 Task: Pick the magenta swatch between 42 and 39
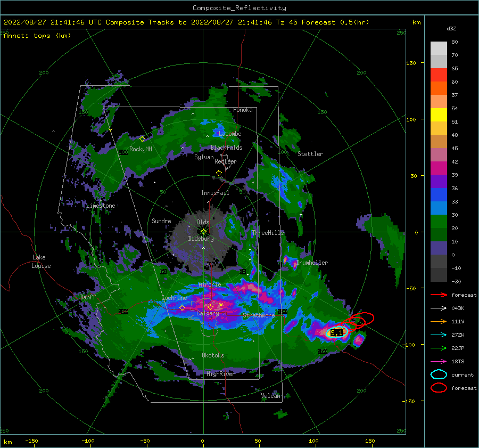(x=439, y=168)
